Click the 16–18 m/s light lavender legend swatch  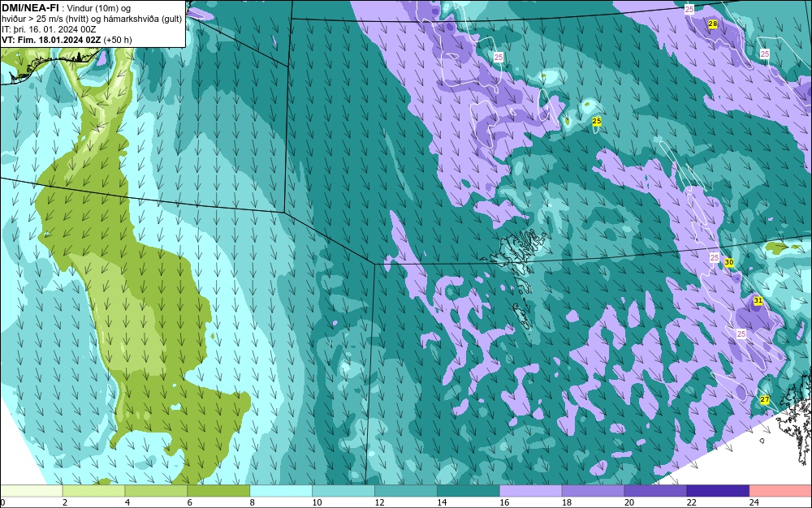tap(531, 490)
